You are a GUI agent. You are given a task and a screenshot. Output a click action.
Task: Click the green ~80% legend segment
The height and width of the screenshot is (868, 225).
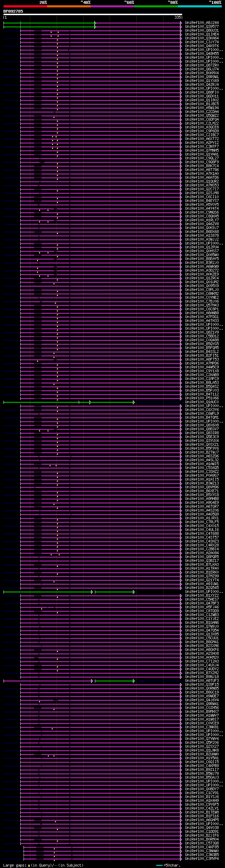(156, 6)
